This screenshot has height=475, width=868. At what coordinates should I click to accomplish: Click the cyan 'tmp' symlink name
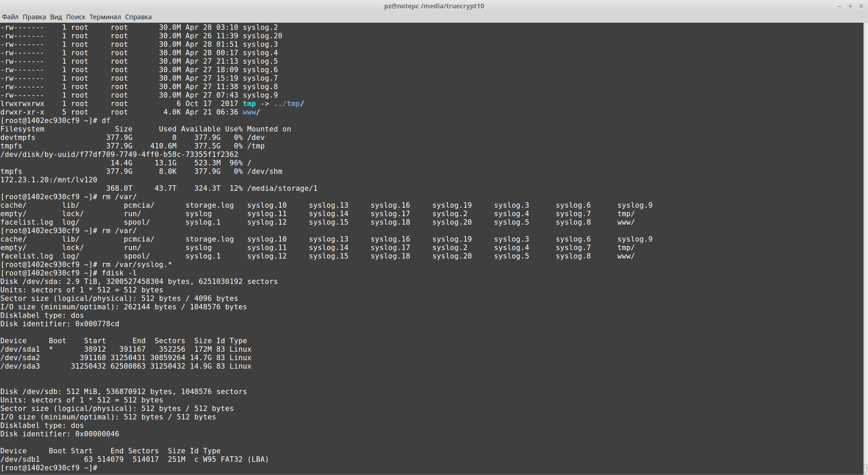tap(249, 104)
